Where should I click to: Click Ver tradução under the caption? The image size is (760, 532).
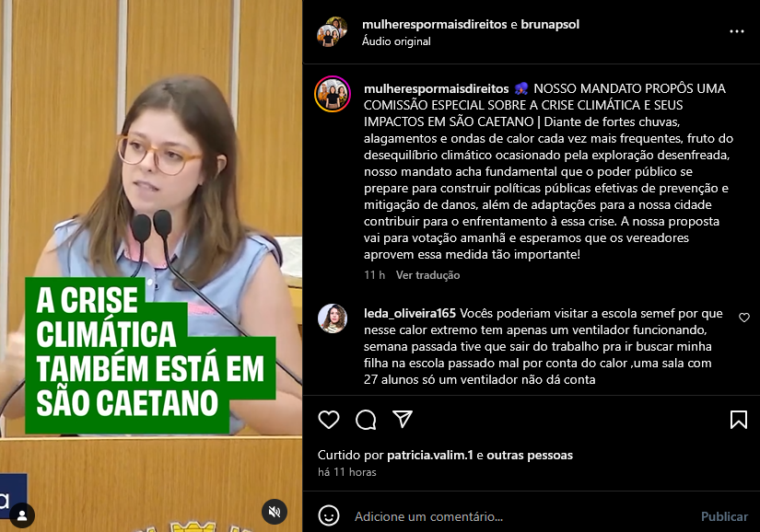[x=428, y=275]
